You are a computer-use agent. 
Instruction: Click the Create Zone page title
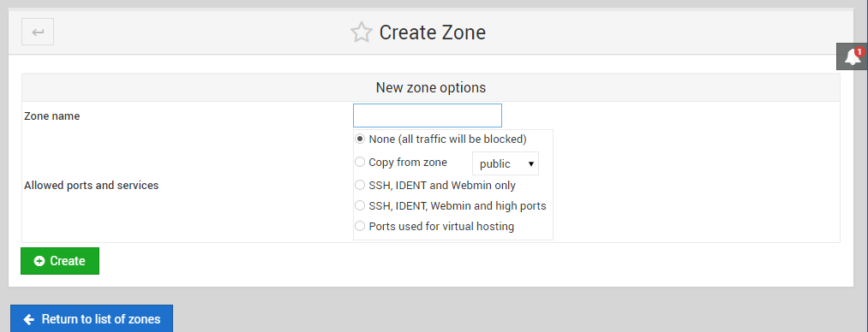[x=433, y=32]
